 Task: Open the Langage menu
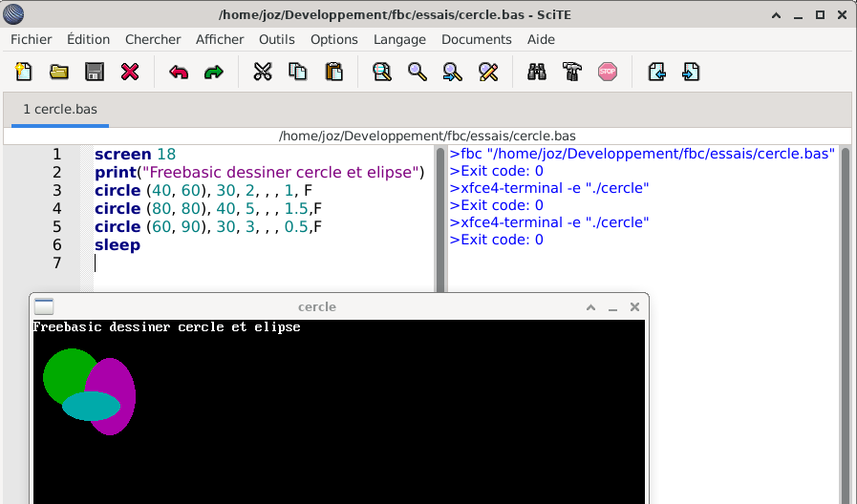point(399,39)
